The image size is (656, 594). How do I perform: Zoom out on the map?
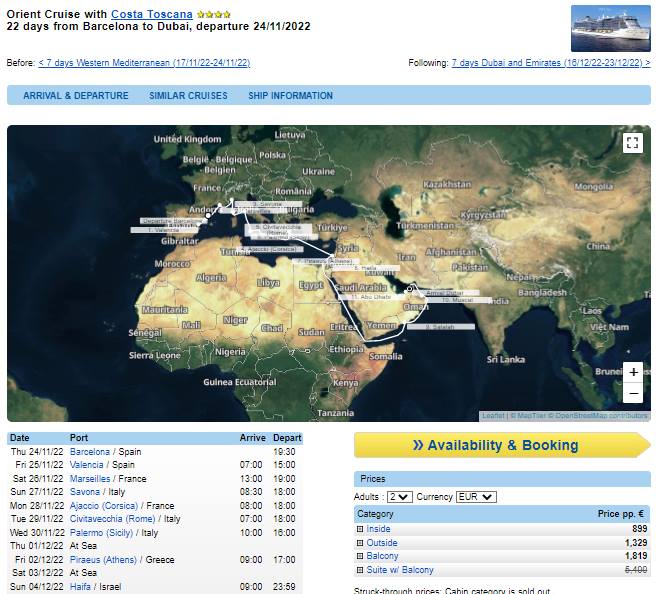click(x=633, y=393)
